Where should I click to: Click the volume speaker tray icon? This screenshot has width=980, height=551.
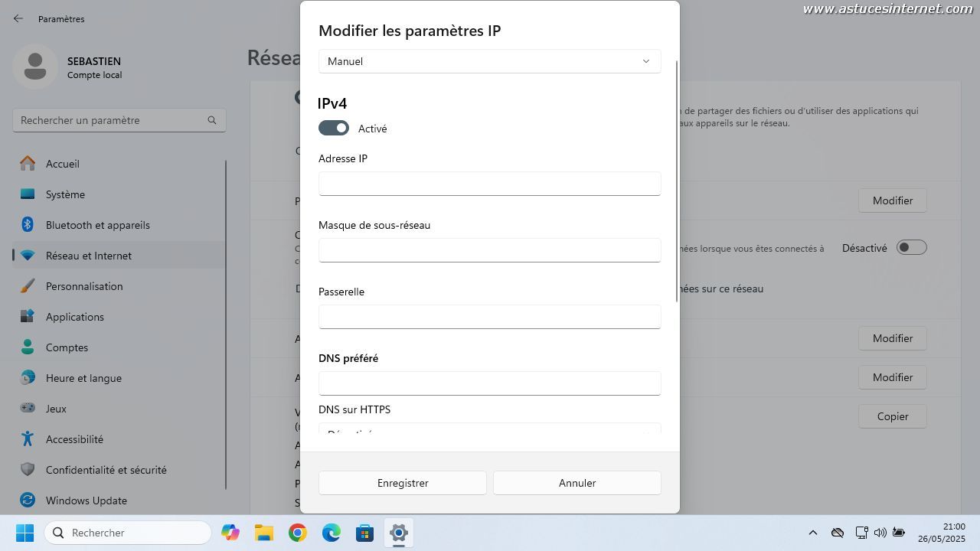click(x=880, y=533)
